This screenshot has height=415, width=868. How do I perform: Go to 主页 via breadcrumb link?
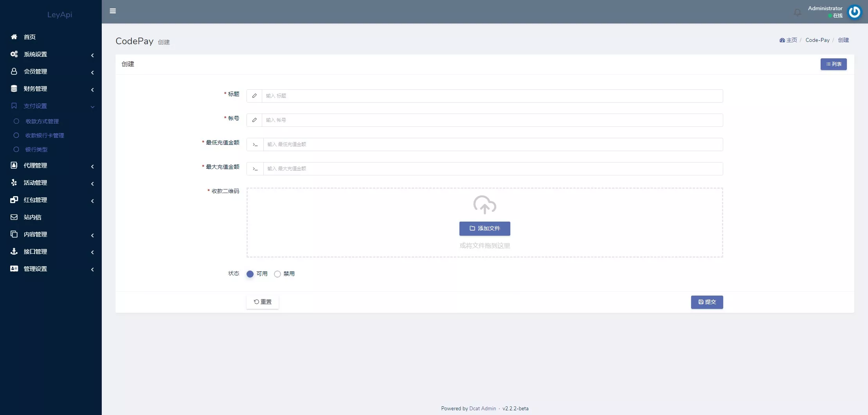click(791, 40)
